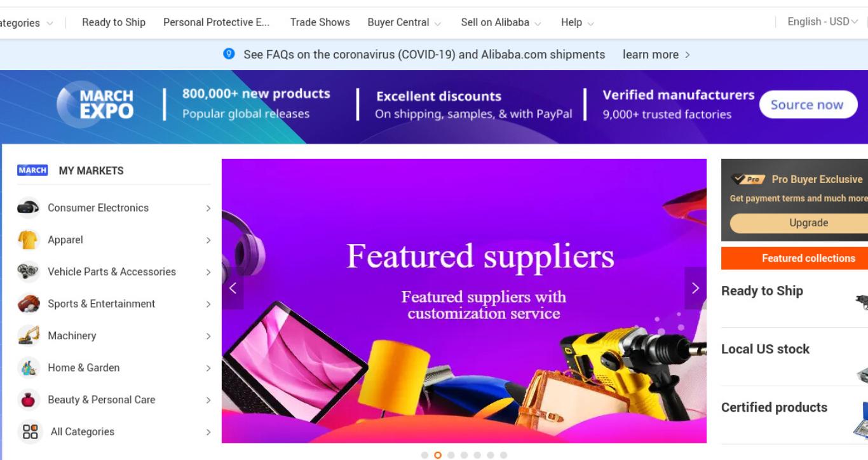Screen dimensions: 868x460
Task: Click the blue location pin icon beside COVID-19 FAQs
Action: [x=229, y=54]
